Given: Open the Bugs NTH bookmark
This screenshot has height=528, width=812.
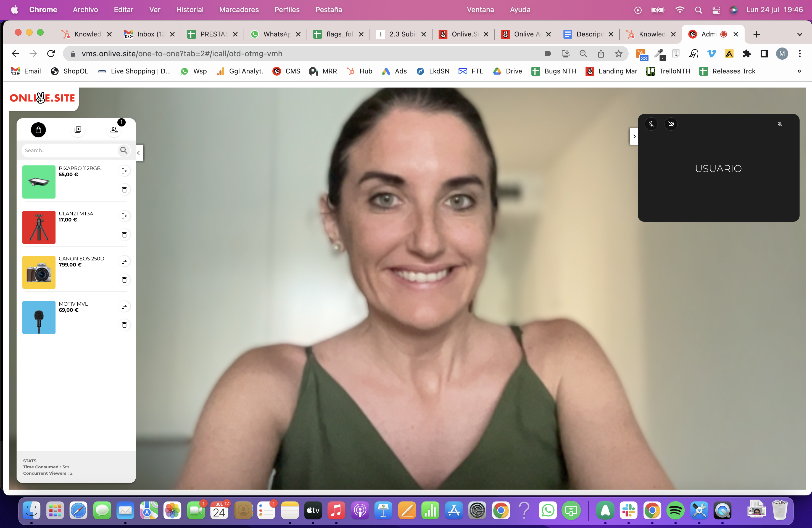Looking at the screenshot, I should coord(554,71).
